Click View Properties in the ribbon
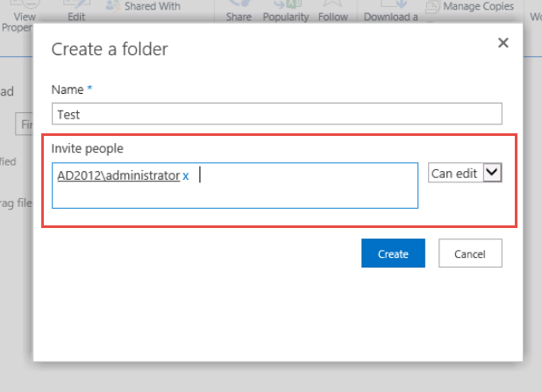Viewport: 542px width, 392px height. (x=18, y=16)
